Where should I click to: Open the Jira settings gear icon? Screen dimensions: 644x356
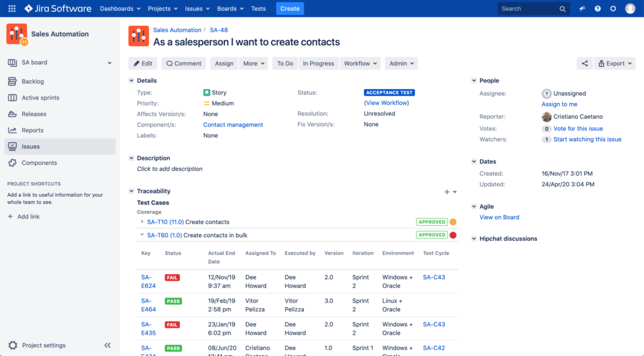(613, 9)
